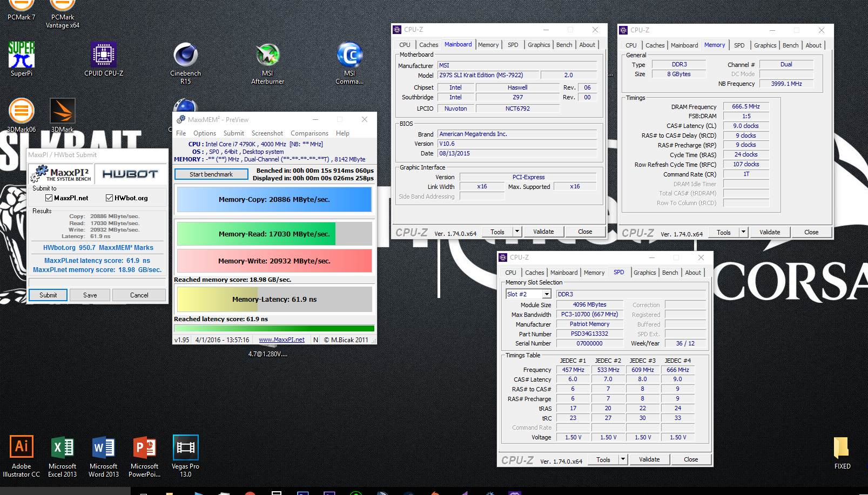Click the CPU-Z Mainboard window title icon

[397, 30]
